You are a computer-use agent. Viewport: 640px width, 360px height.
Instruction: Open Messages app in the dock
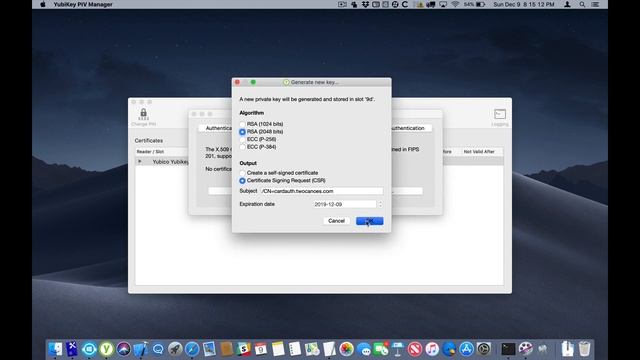(x=363, y=349)
